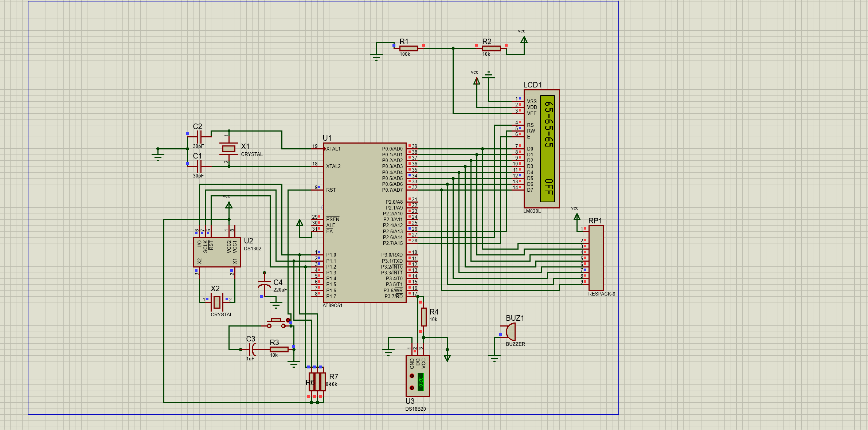Click the 30pF value under C2
868x430 pixels.
point(198,146)
